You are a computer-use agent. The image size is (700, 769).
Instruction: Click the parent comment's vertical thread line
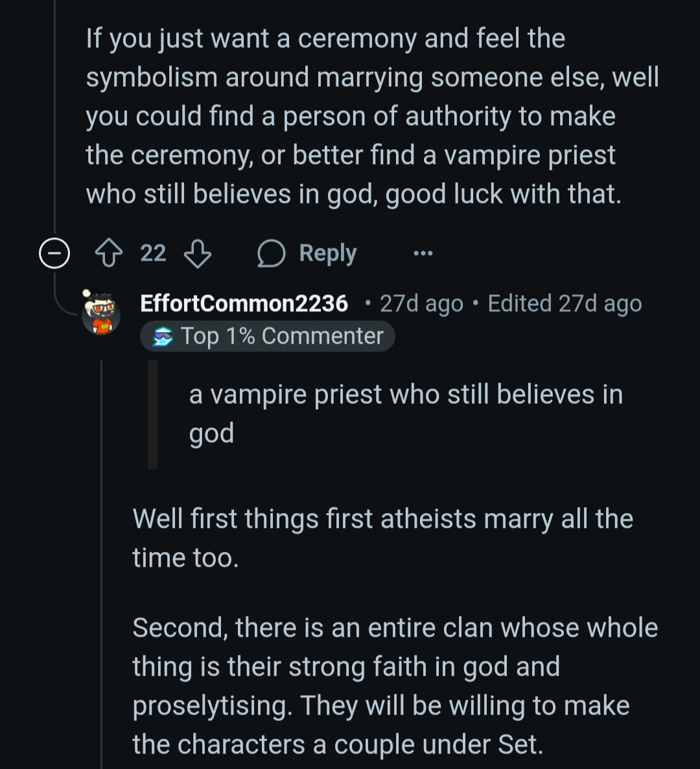(54, 117)
